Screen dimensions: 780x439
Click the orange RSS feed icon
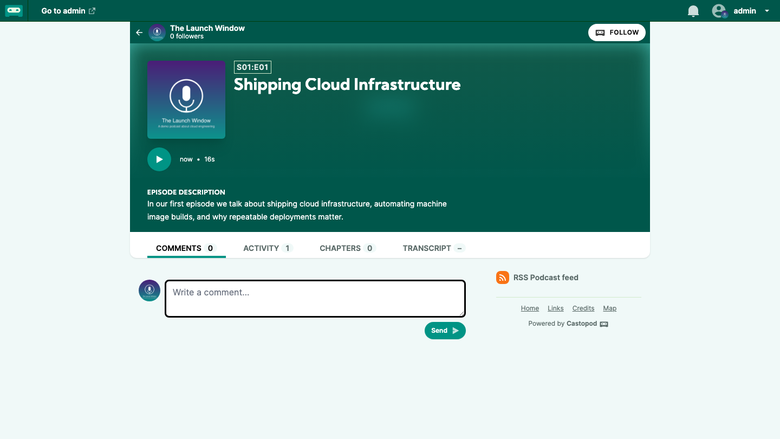(502, 277)
